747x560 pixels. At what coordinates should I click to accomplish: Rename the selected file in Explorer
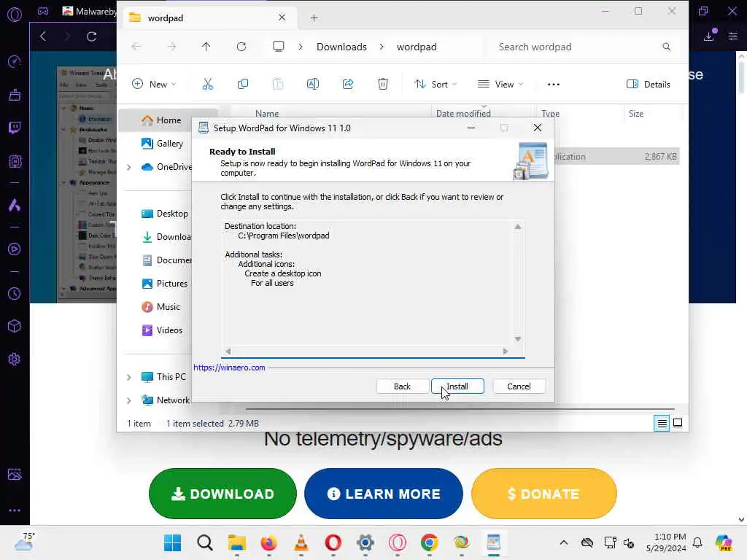point(313,85)
